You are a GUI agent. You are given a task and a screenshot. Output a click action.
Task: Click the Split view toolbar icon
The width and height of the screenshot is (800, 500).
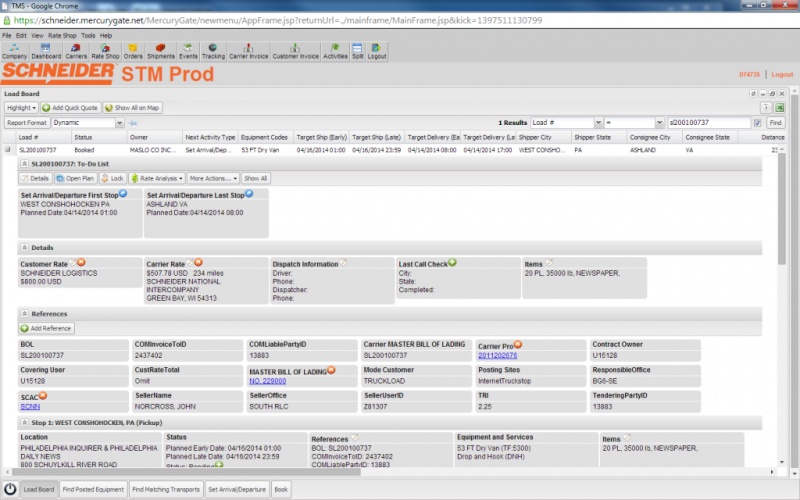point(358,51)
